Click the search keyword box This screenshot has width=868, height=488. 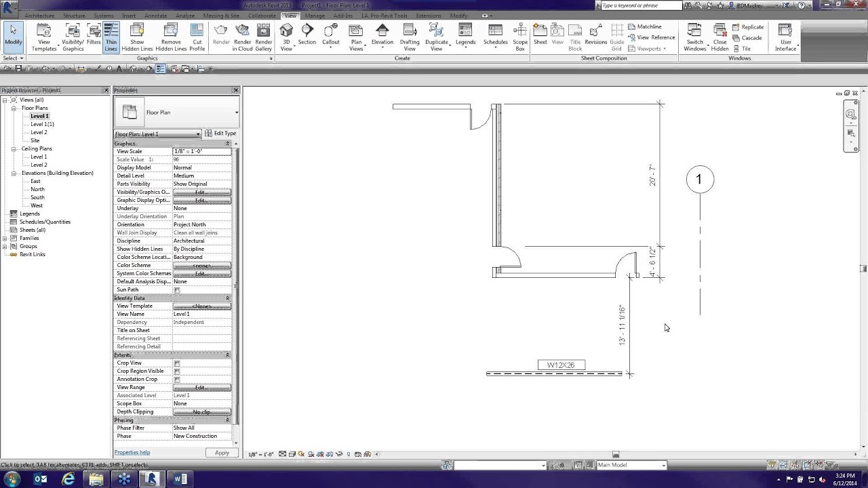[x=641, y=5]
